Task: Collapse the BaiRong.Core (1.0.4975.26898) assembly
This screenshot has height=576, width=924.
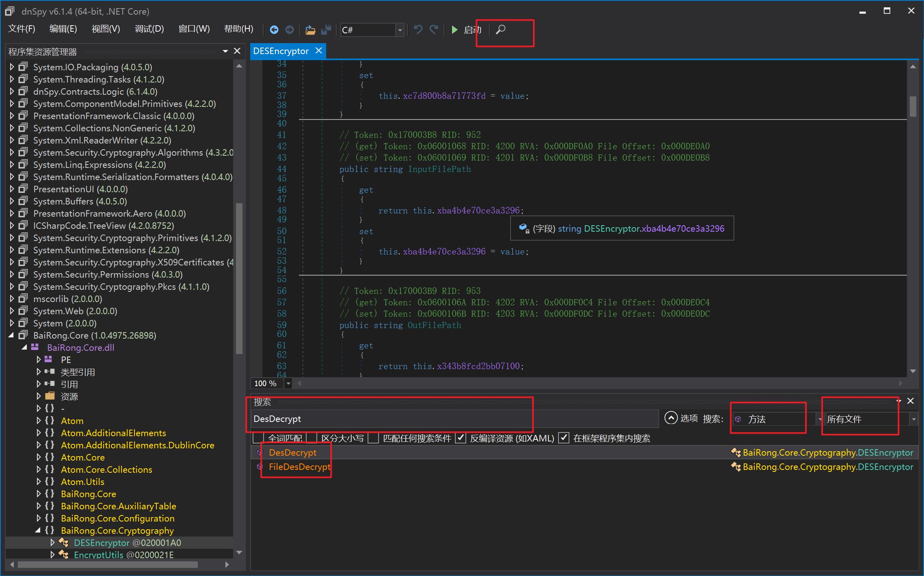Action: tap(11, 335)
